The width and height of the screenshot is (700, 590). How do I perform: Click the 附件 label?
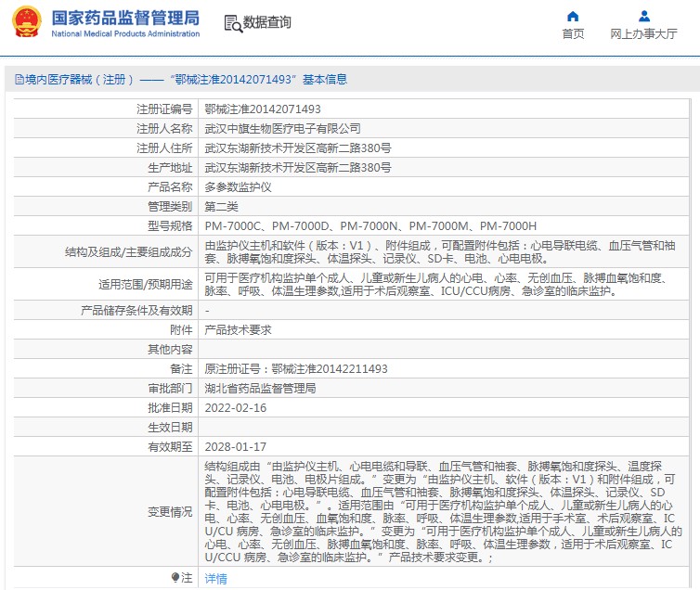tap(181, 330)
